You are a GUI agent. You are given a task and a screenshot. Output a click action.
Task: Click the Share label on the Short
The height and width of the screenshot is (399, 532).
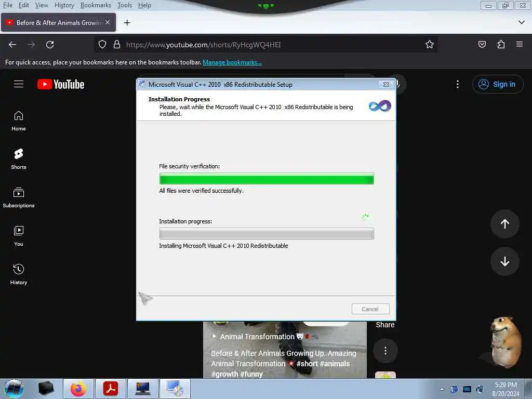click(385, 325)
